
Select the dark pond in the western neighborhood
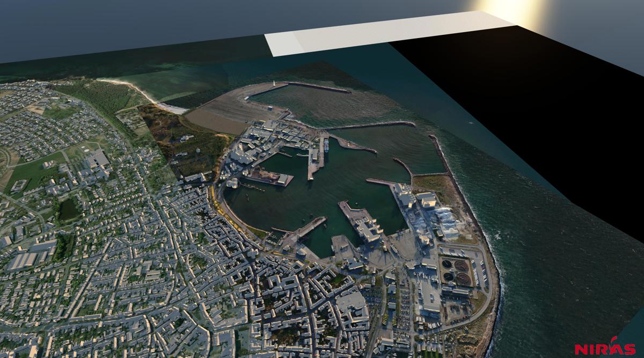tap(69, 209)
